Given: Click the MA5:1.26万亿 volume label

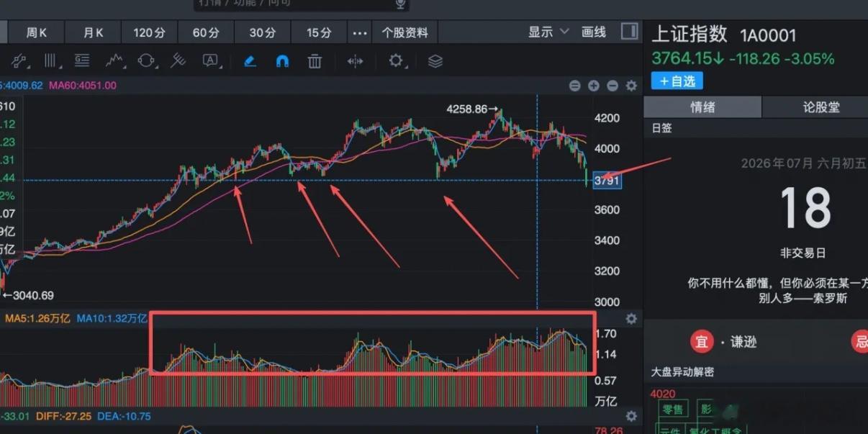Looking at the screenshot, I should tap(37, 318).
